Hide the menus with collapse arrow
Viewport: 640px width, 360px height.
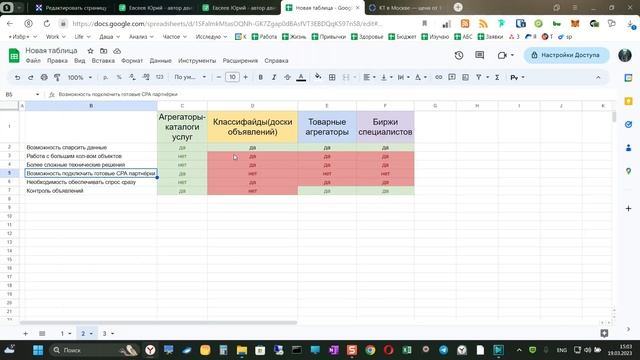click(x=598, y=77)
